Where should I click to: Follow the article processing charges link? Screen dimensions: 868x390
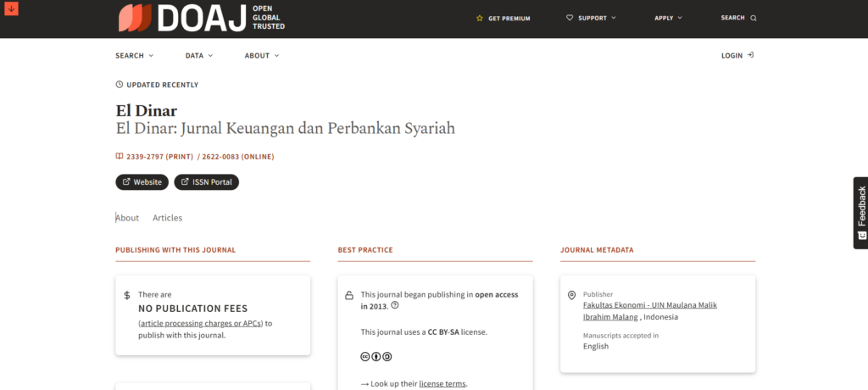(200, 323)
